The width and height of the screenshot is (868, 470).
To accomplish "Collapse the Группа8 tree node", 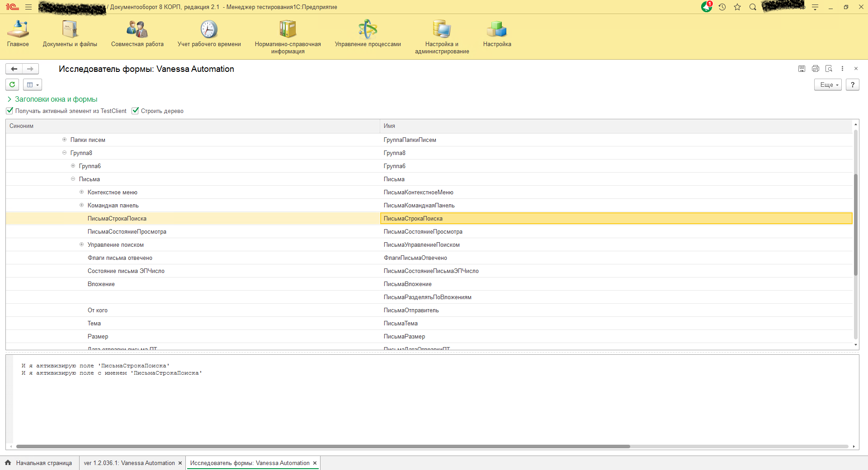I will (64, 153).
